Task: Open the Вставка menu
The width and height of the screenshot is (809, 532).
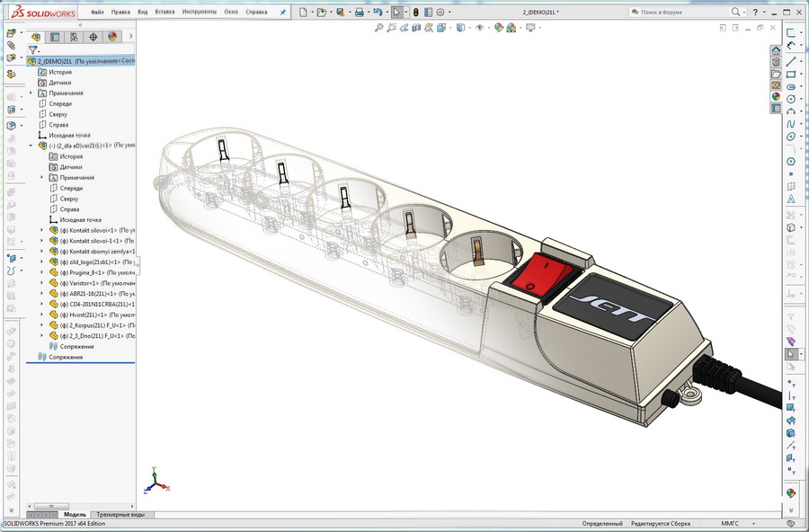Action: tap(164, 12)
